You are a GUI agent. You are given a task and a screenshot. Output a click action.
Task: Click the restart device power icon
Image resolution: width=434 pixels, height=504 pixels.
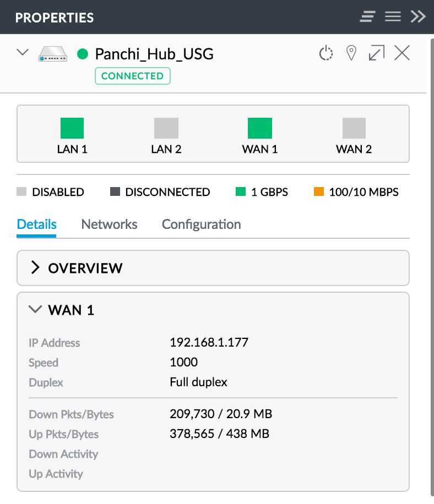(326, 53)
